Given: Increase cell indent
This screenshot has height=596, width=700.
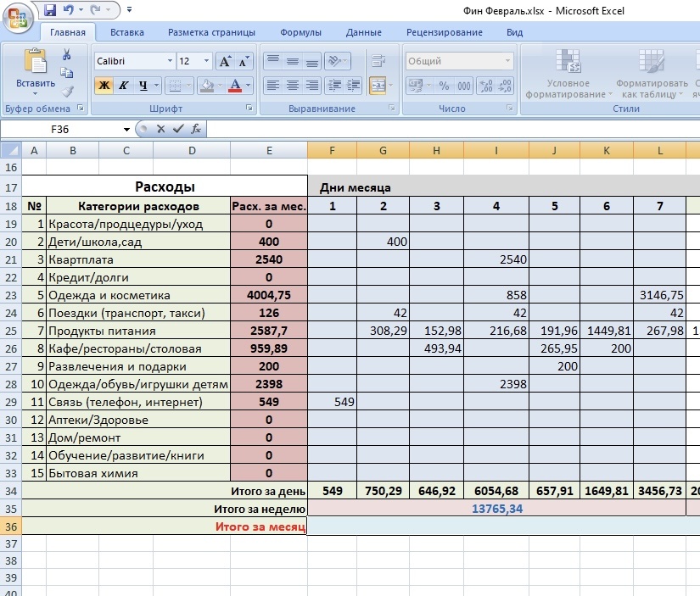Looking at the screenshot, I should (354, 86).
